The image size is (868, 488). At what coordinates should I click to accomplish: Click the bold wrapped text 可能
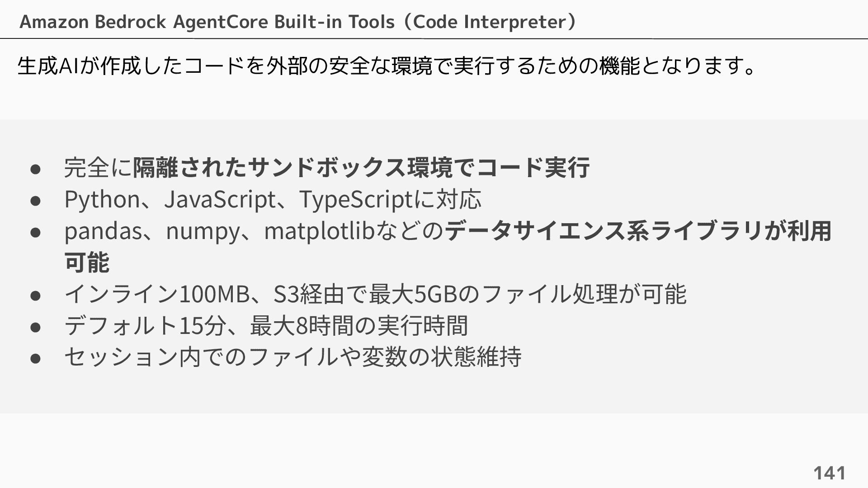pyautogui.click(x=86, y=262)
